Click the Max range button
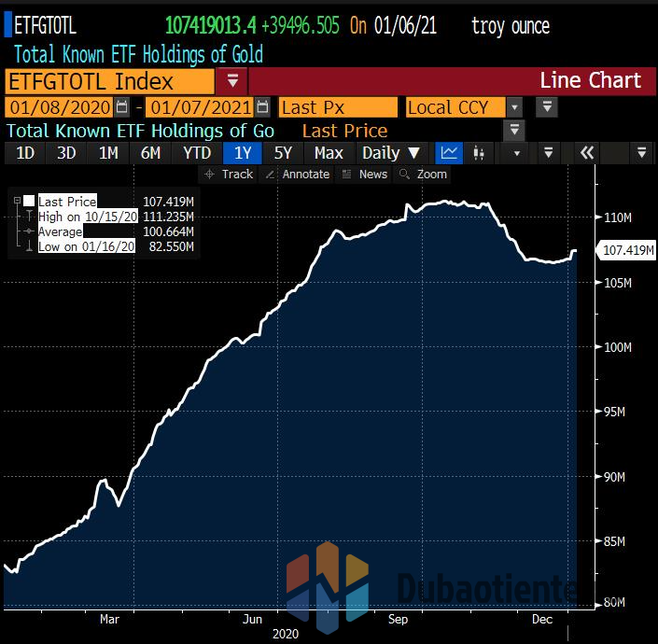658x644 pixels. [329, 153]
